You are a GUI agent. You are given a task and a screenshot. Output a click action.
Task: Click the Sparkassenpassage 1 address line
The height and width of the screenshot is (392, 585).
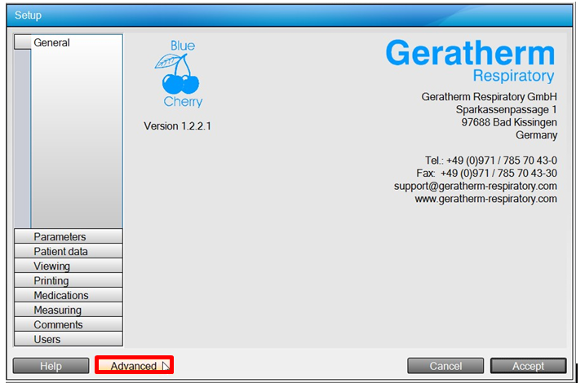click(x=507, y=109)
